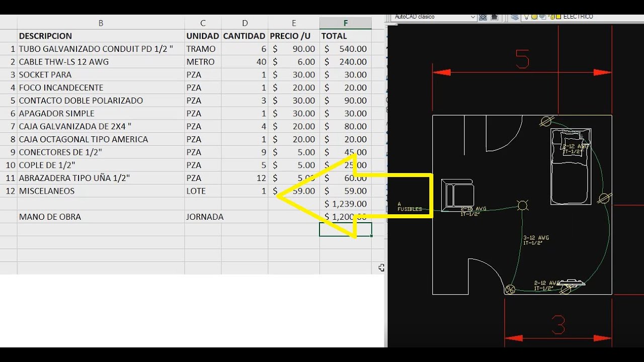Click row number 1 in column A
644x362 pixels.
9,49
